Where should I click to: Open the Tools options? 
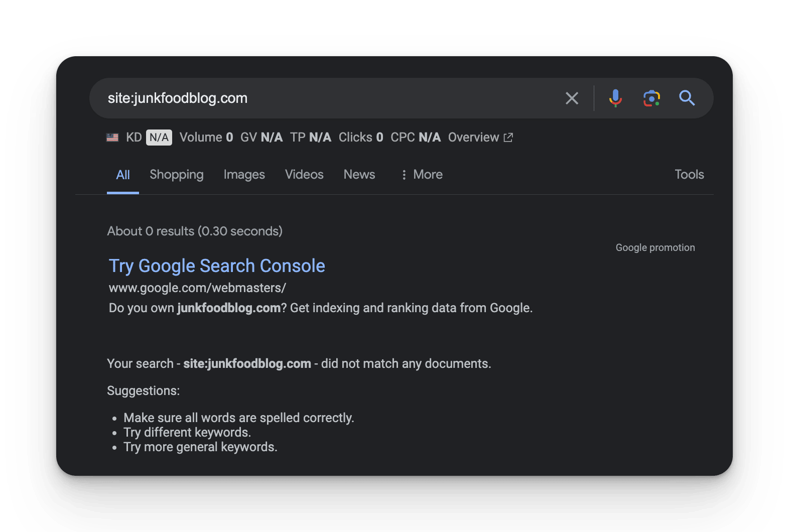689,175
